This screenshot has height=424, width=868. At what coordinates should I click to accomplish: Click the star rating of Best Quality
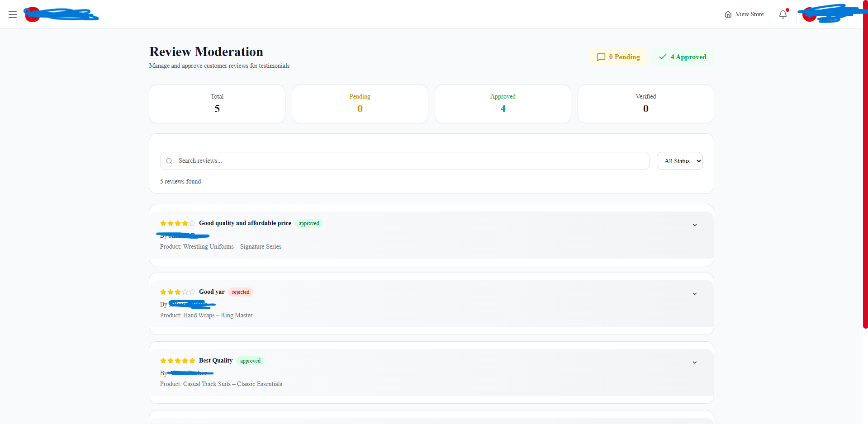pos(178,361)
